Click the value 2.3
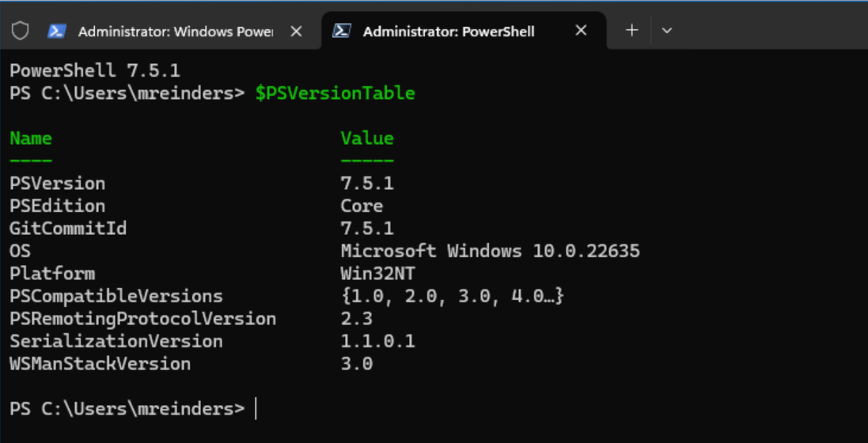Image resolution: width=868 pixels, height=443 pixels. pyautogui.click(x=357, y=319)
